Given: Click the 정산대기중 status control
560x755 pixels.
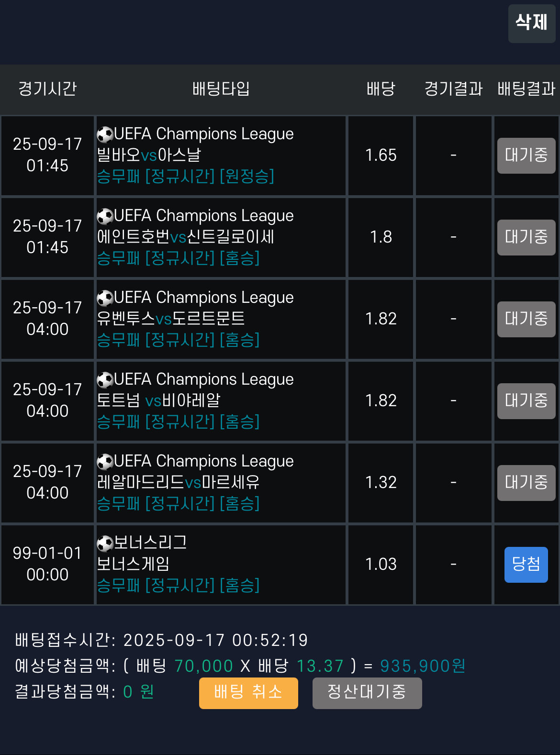Looking at the screenshot, I should 367,693.
